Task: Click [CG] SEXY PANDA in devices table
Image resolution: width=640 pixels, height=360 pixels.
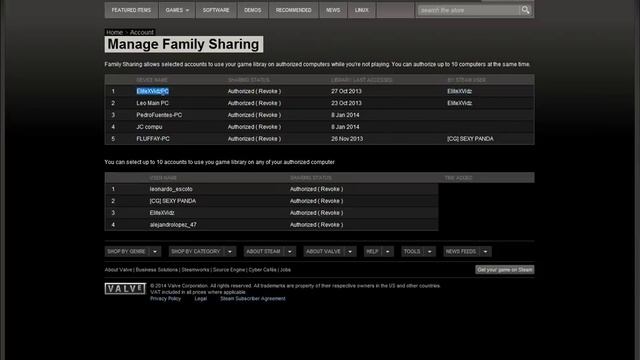Action: point(470,138)
